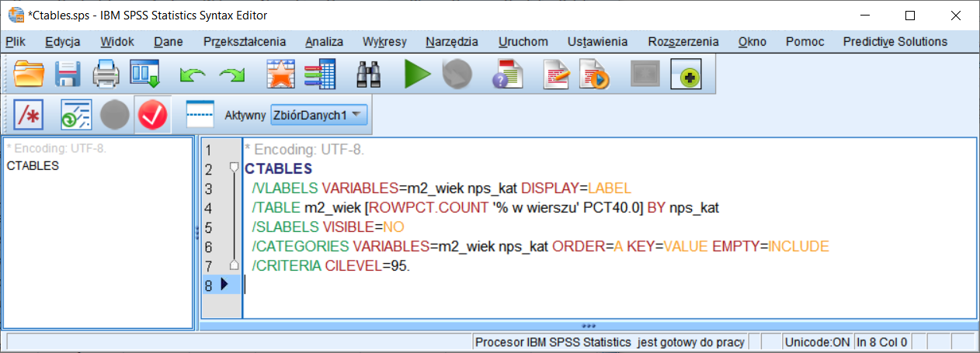This screenshot has width=980, height=353.
Task: Click the /CATEGORIES subcommand text
Action: [301, 247]
